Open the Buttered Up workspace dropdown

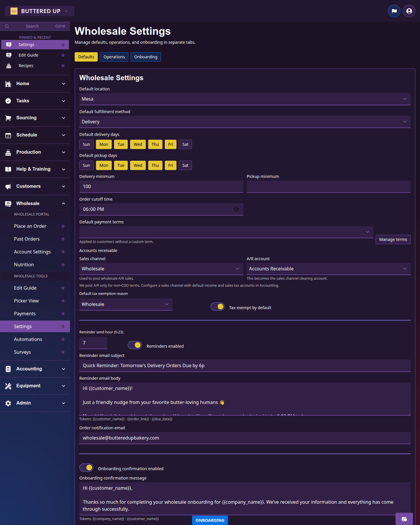[40, 11]
